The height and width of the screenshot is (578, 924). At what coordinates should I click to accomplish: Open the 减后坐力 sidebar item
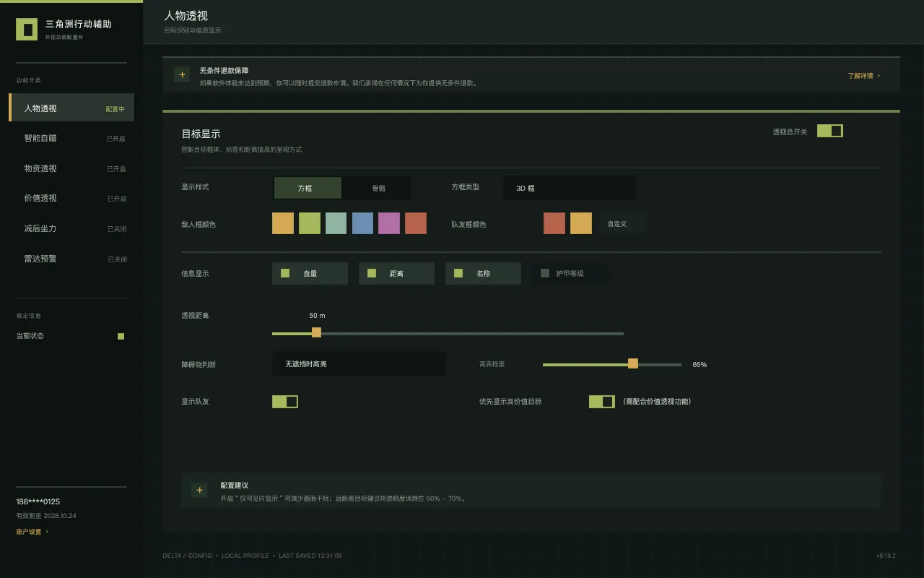point(71,228)
